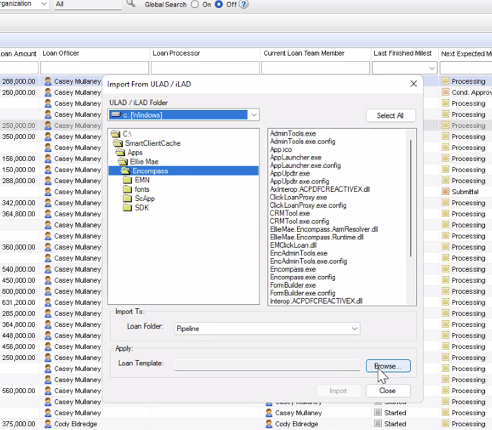Select AdminTools.exe in file list
492x430 pixels.
(x=293, y=133)
